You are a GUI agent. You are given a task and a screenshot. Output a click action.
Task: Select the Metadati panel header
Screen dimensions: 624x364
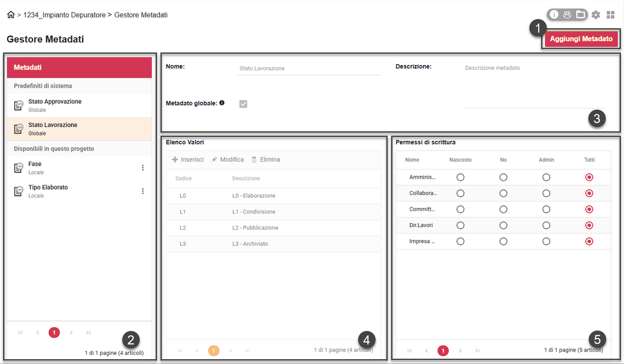point(79,67)
